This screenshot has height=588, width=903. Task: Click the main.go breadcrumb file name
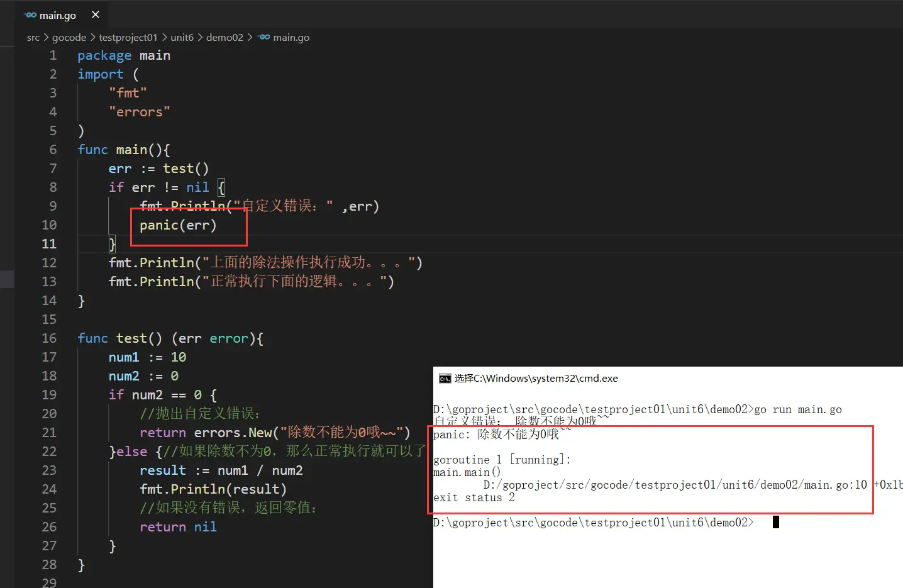[x=291, y=38]
